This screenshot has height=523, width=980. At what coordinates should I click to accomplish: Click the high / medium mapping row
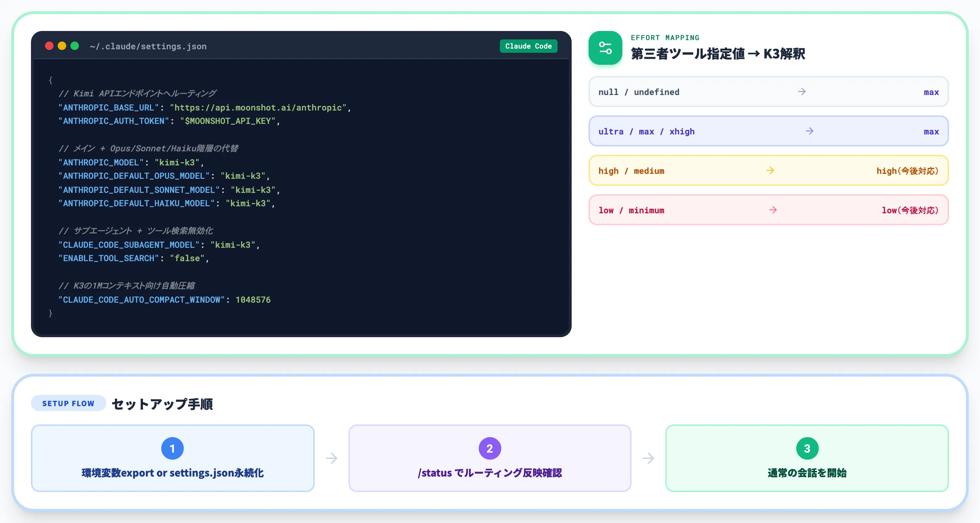pos(768,171)
